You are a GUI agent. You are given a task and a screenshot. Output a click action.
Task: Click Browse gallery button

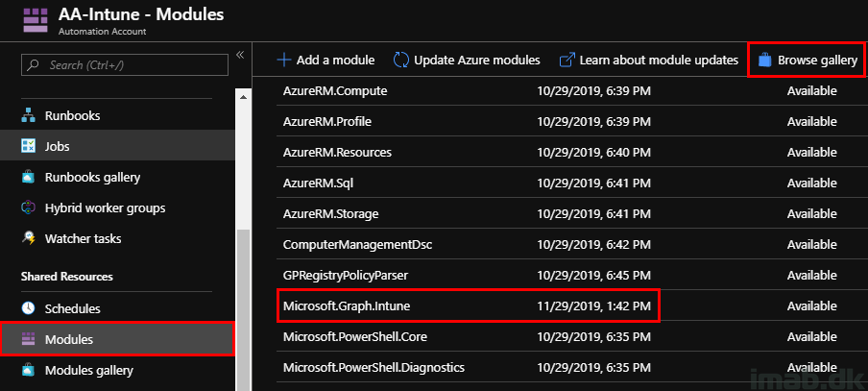tap(807, 60)
